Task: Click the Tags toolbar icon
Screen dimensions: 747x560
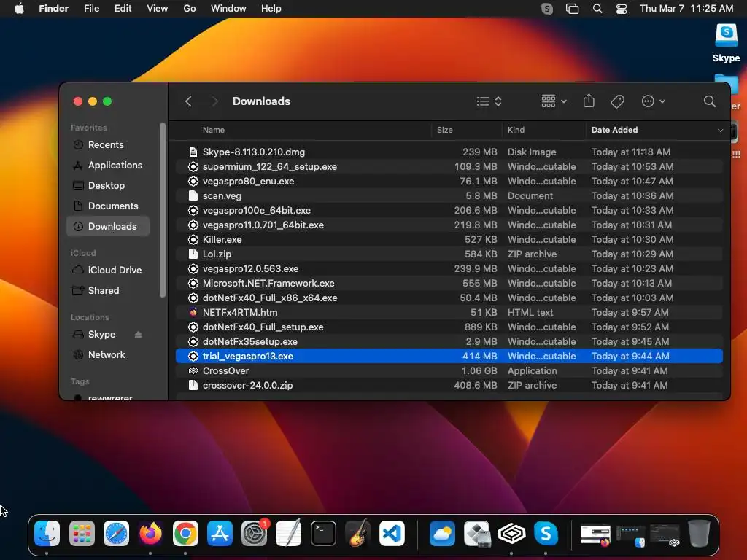Action: tap(617, 101)
